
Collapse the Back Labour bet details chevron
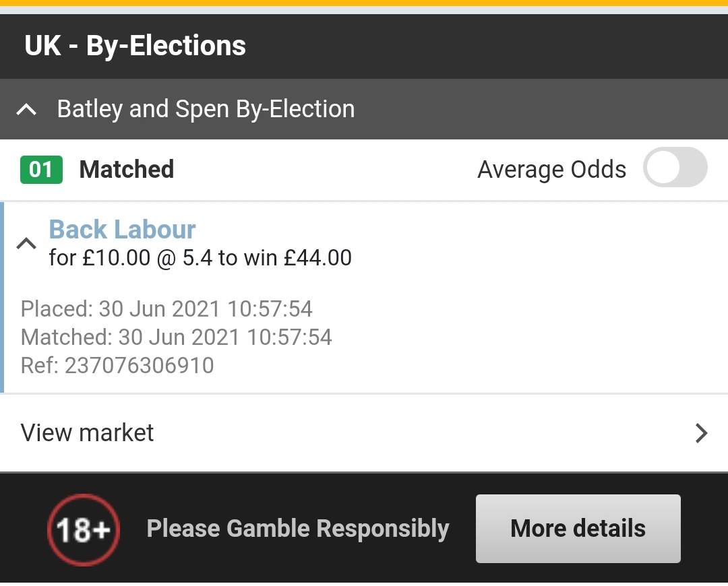(26, 243)
